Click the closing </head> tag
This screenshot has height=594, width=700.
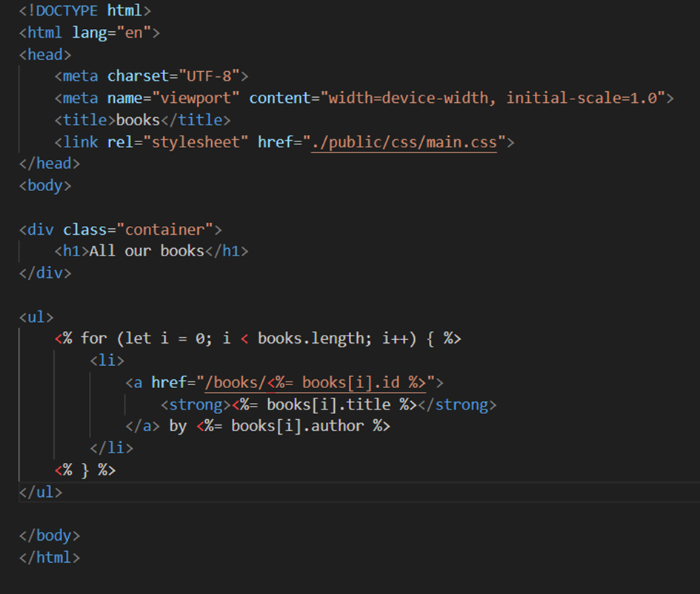click(50, 164)
